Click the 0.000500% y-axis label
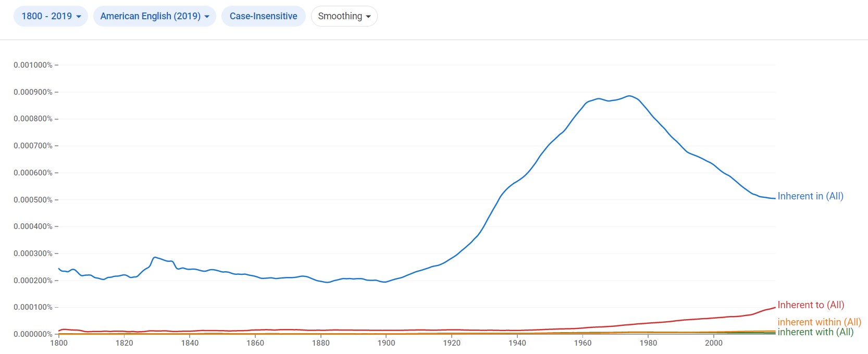Image resolution: width=868 pixels, height=354 pixels. click(x=33, y=200)
